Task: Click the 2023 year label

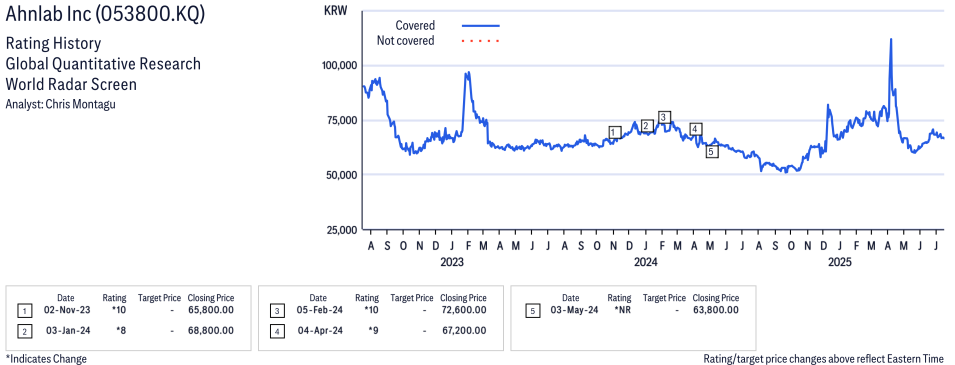Action: point(452,263)
